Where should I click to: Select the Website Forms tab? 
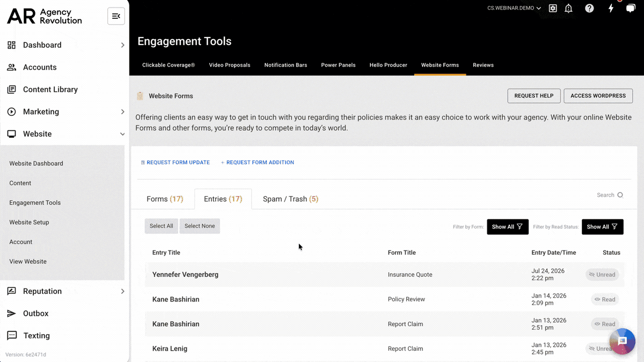(x=440, y=65)
